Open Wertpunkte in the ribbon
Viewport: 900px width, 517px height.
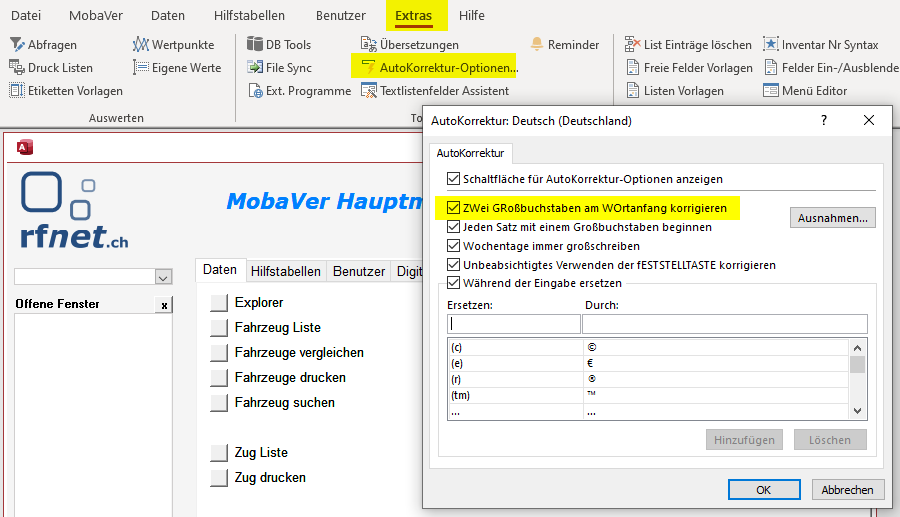pyautogui.click(x=173, y=45)
